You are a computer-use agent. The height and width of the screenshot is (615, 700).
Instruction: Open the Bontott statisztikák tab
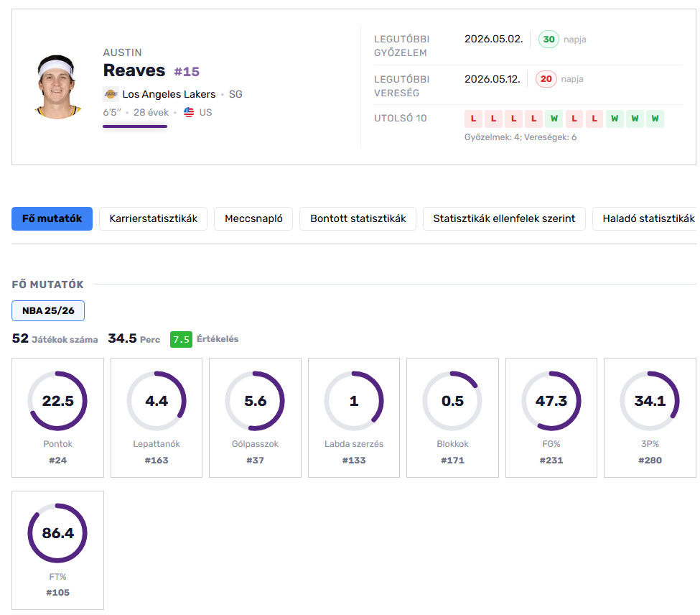coord(358,219)
